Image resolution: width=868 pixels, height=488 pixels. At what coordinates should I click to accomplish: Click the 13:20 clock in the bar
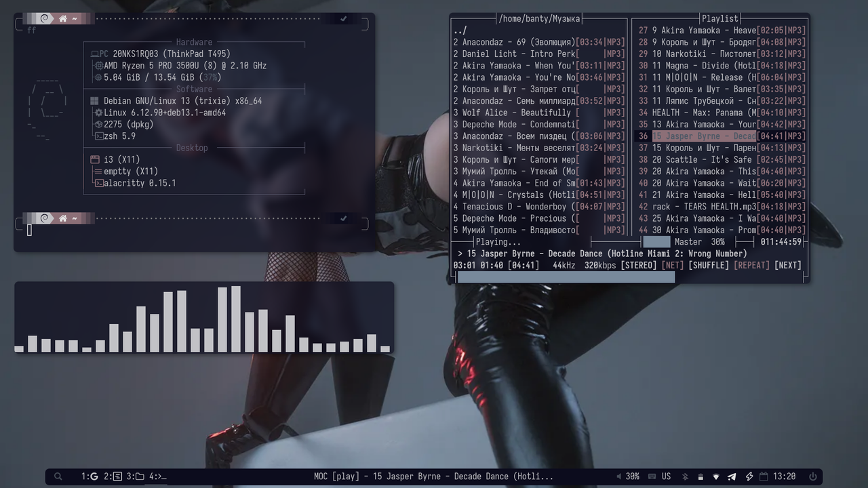tap(784, 476)
